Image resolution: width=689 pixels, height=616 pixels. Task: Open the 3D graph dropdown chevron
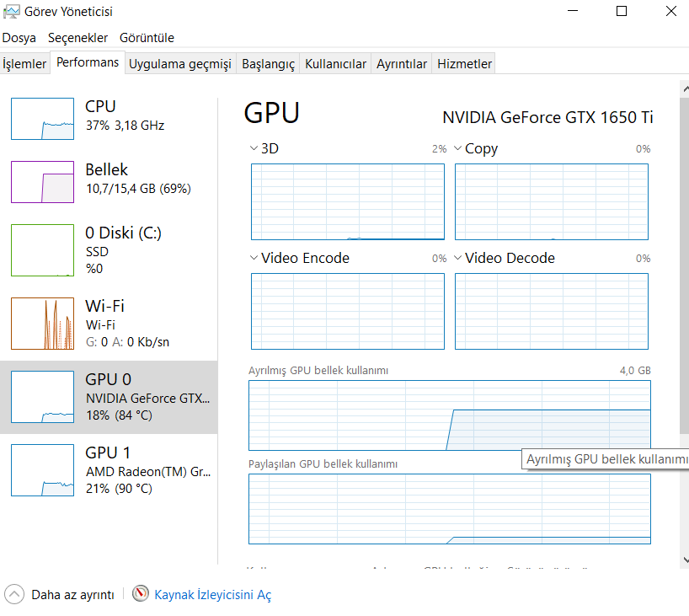(254, 148)
